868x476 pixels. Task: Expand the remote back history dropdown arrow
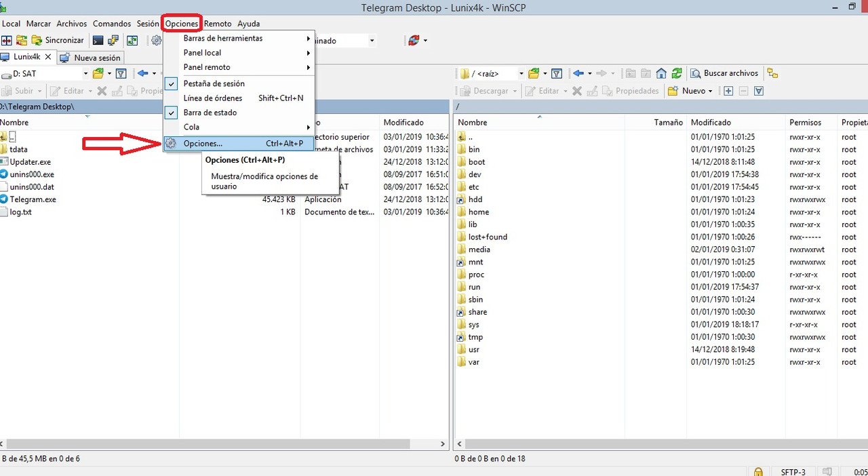click(589, 73)
